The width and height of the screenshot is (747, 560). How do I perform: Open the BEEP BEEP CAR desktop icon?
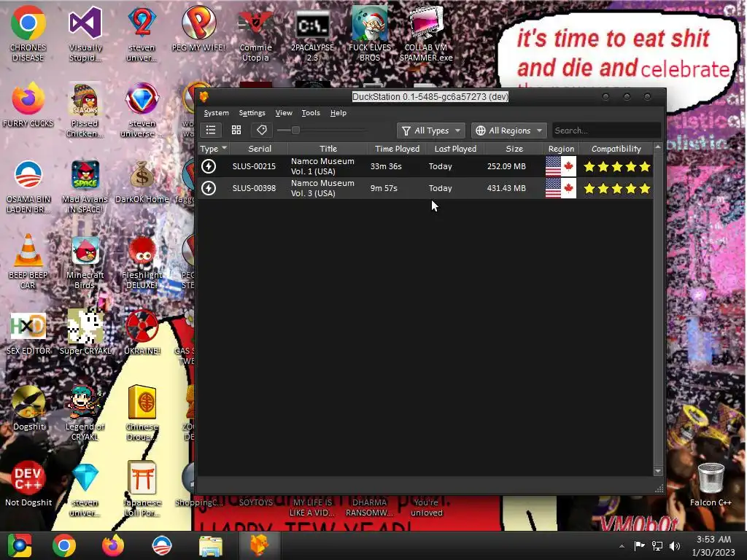[x=28, y=261]
